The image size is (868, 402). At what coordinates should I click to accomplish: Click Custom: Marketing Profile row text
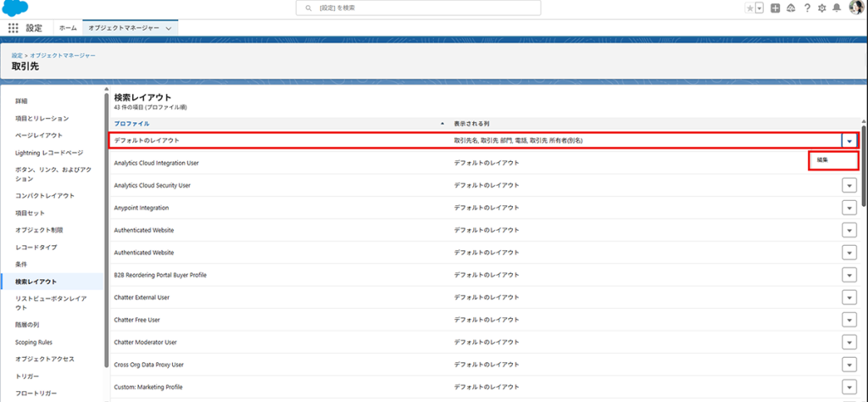pyautogui.click(x=148, y=387)
